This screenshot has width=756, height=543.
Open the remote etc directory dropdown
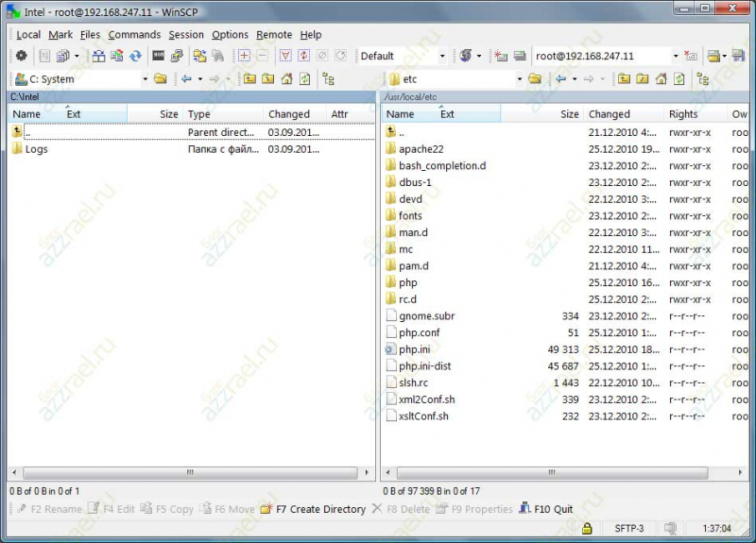point(520,79)
